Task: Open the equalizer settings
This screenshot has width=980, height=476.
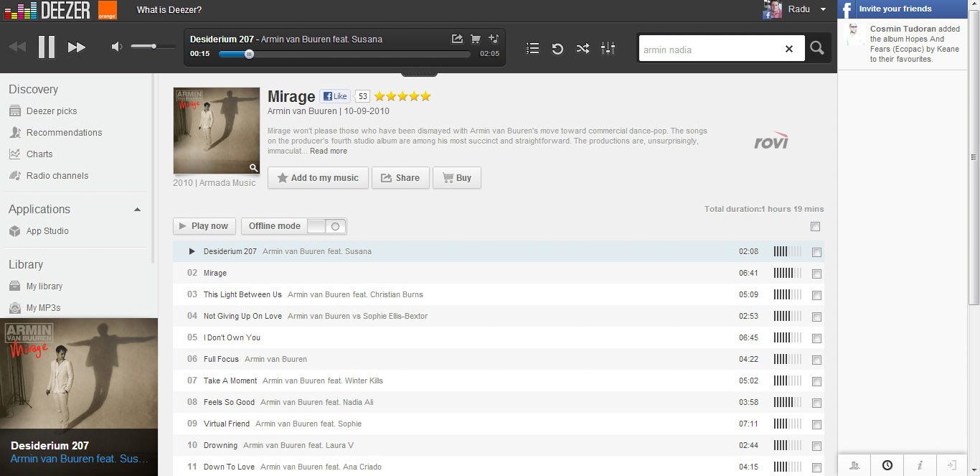Action: click(x=608, y=48)
